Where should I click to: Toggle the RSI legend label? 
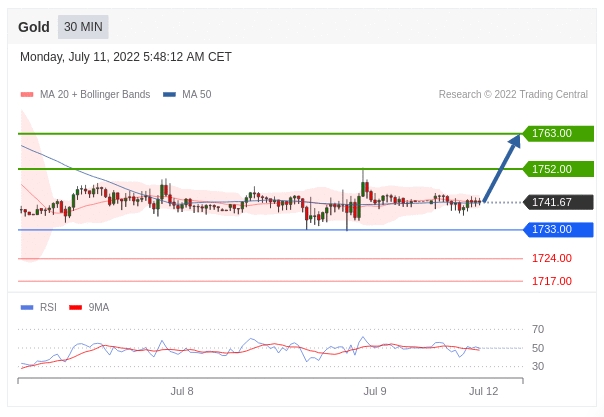click(x=48, y=307)
